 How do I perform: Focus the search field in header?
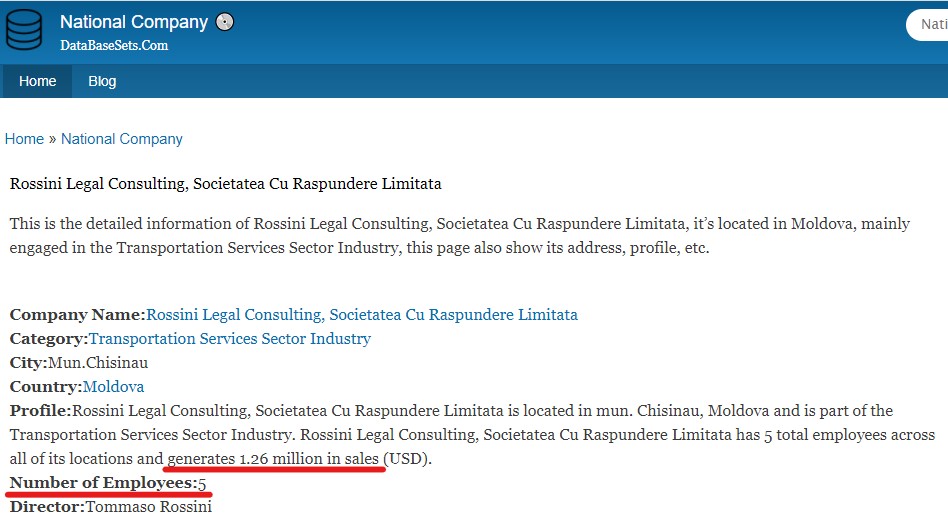(927, 25)
